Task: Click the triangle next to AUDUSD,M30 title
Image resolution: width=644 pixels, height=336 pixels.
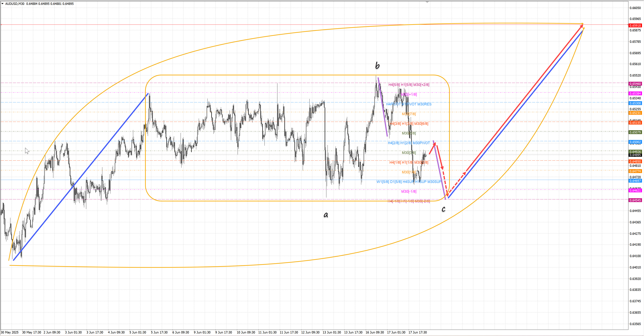Action: pos(3,4)
